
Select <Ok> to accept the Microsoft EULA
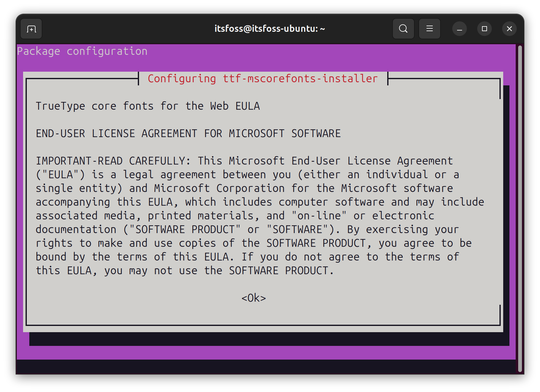click(x=253, y=298)
